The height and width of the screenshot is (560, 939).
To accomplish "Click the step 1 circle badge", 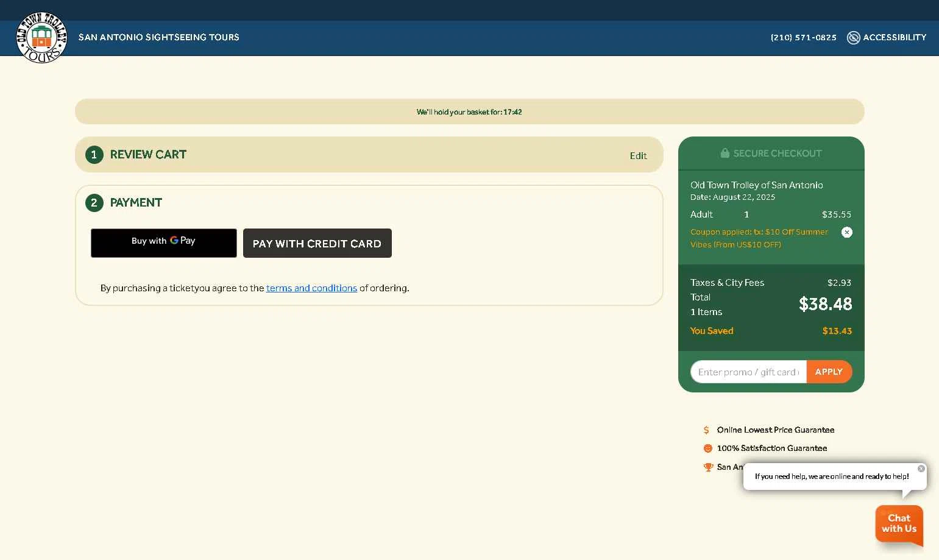I will [x=94, y=155].
